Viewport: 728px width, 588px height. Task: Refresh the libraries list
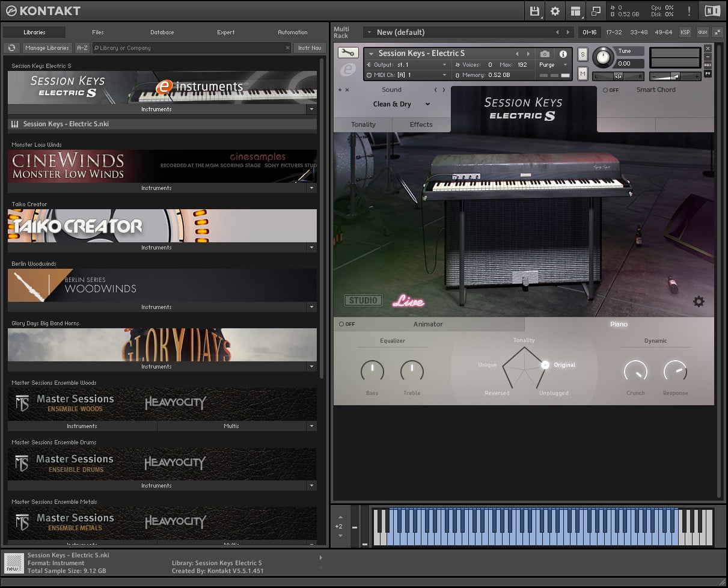11,47
